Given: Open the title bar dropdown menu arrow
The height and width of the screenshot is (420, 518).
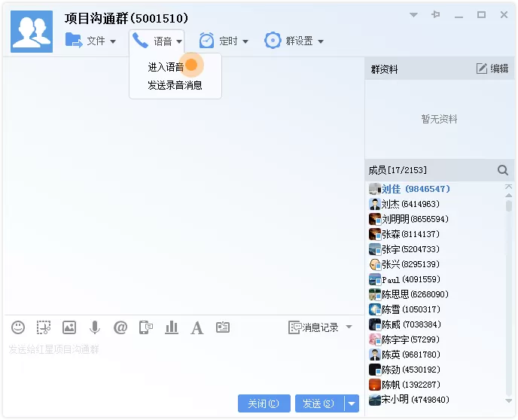Looking at the screenshot, I should tap(413, 15).
